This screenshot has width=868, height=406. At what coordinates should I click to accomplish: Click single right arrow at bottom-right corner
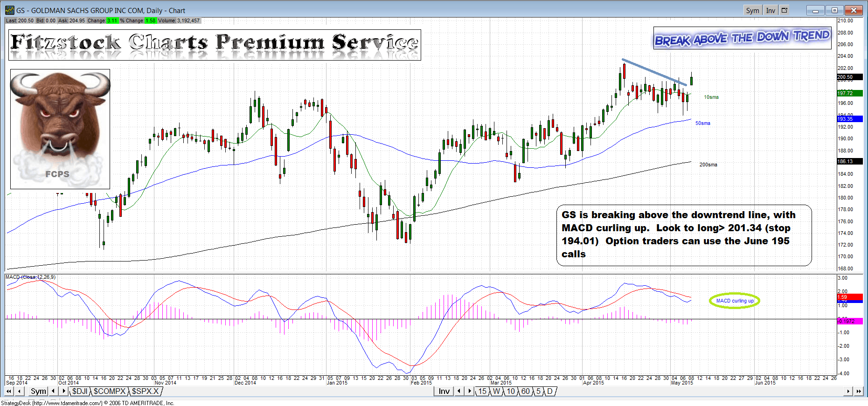(848, 392)
